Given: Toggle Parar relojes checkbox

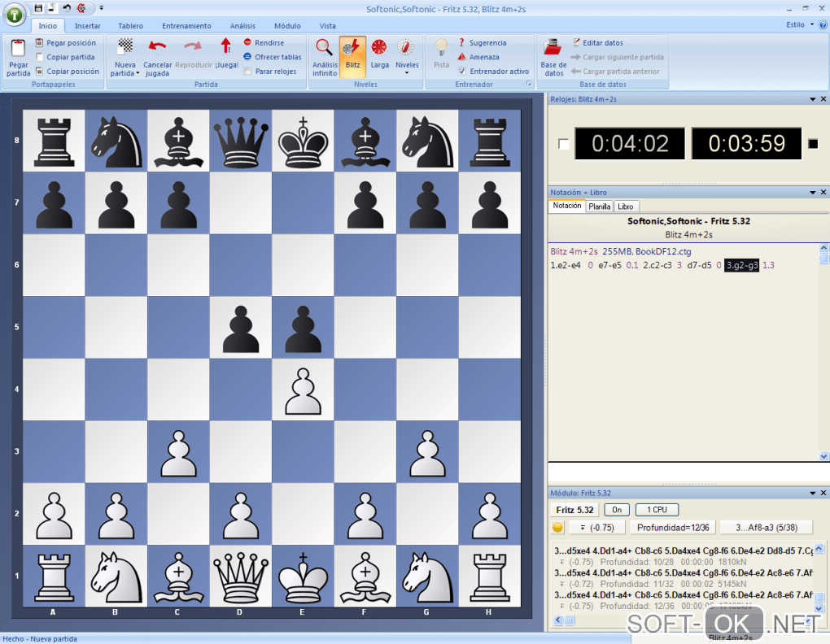Looking at the screenshot, I should 247,72.
